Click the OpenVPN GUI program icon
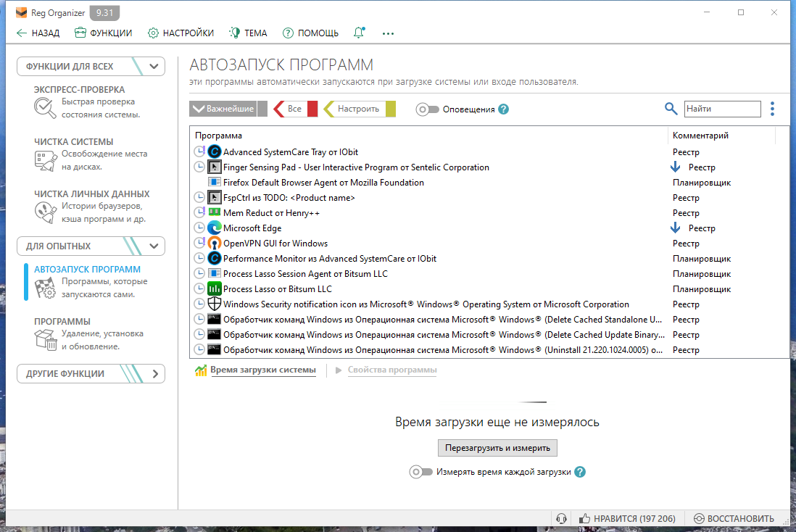The image size is (796, 532). [215, 243]
